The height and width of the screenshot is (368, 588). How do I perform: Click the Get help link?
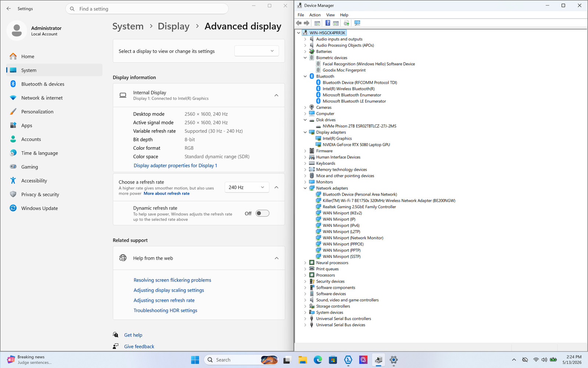[x=133, y=335]
